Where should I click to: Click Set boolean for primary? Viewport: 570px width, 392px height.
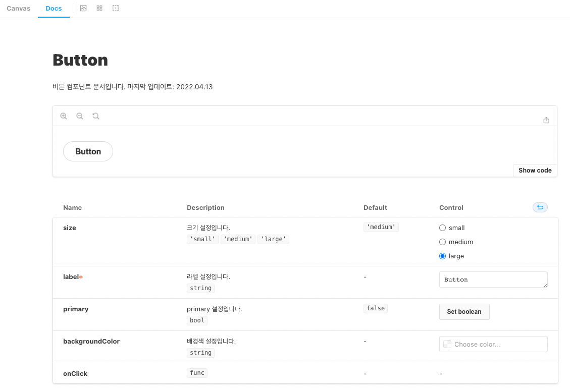[464, 312]
